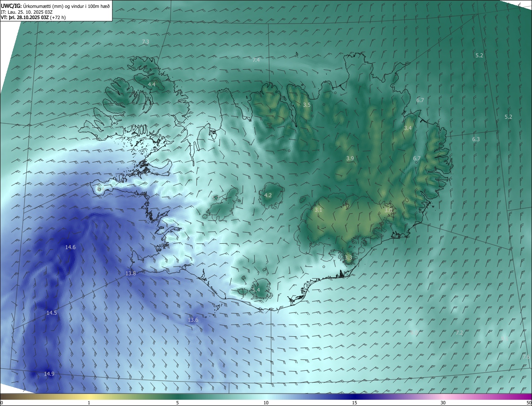This screenshot has height=406, width=532.
Task: Click the colorbar tick label 10
Action: pyautogui.click(x=266, y=403)
